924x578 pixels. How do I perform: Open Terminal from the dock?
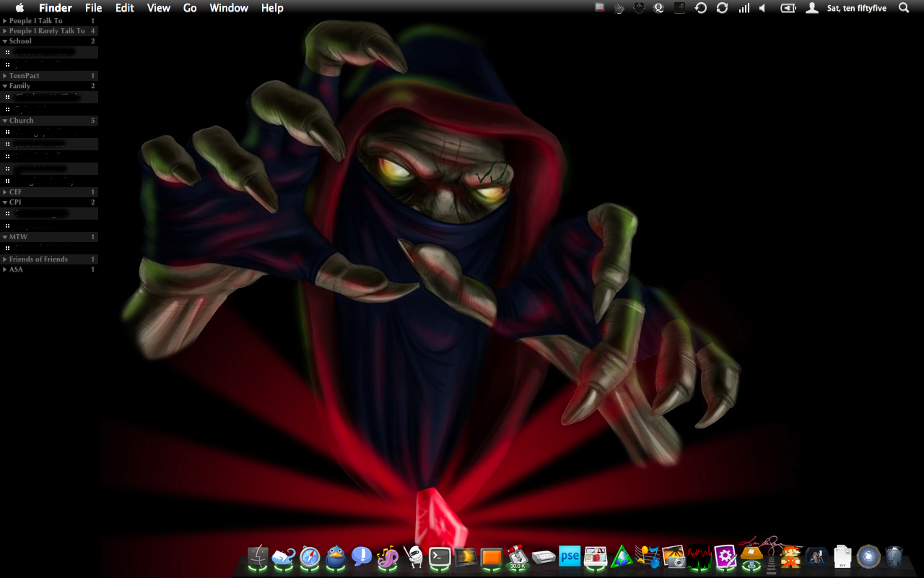point(440,557)
